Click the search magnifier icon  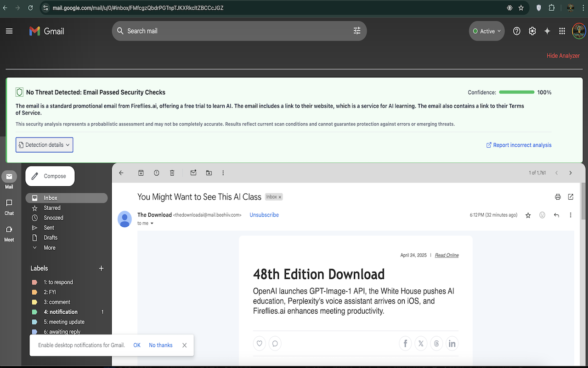pyautogui.click(x=120, y=31)
